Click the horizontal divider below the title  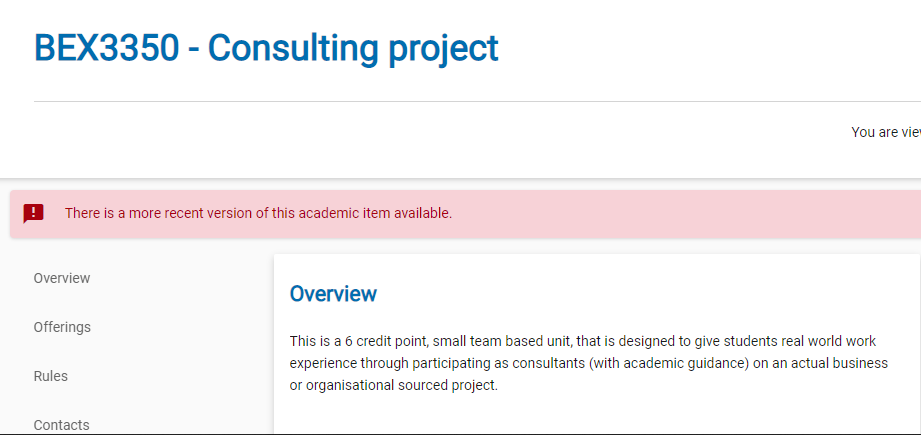[x=477, y=102]
